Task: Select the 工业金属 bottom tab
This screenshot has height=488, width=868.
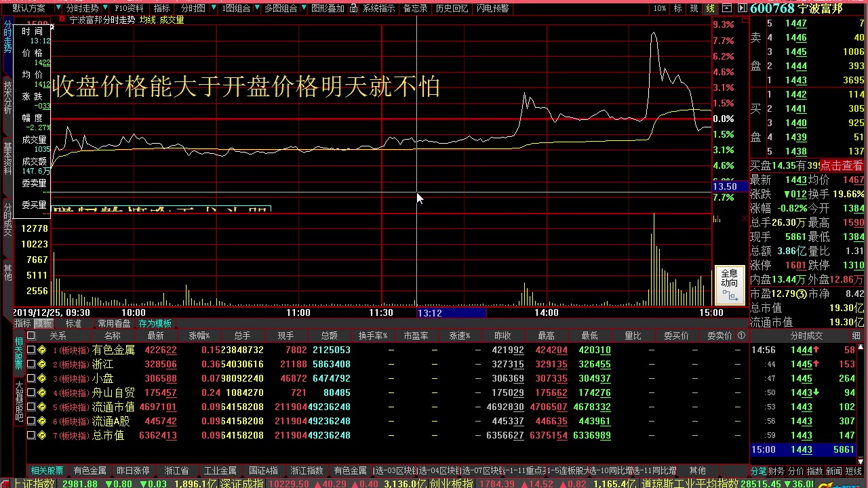Action: (220, 470)
